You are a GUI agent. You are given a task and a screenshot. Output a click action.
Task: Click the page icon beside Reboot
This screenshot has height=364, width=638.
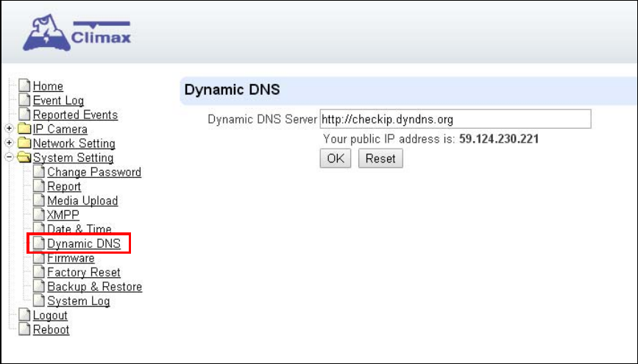click(x=24, y=329)
